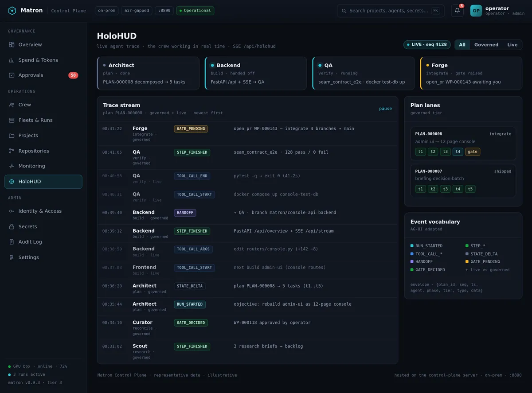Click the Fleets & Runs stack icon
This screenshot has width=532, height=393.
[x=12, y=120]
